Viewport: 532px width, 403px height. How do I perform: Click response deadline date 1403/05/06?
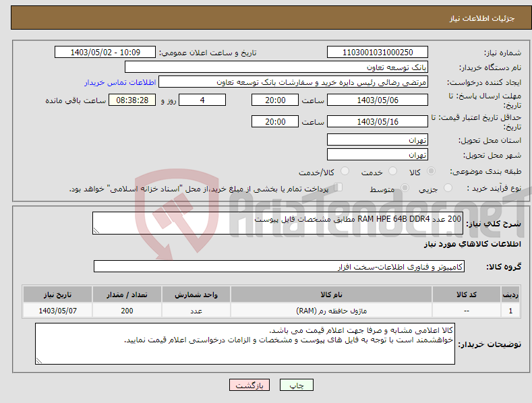(378, 100)
